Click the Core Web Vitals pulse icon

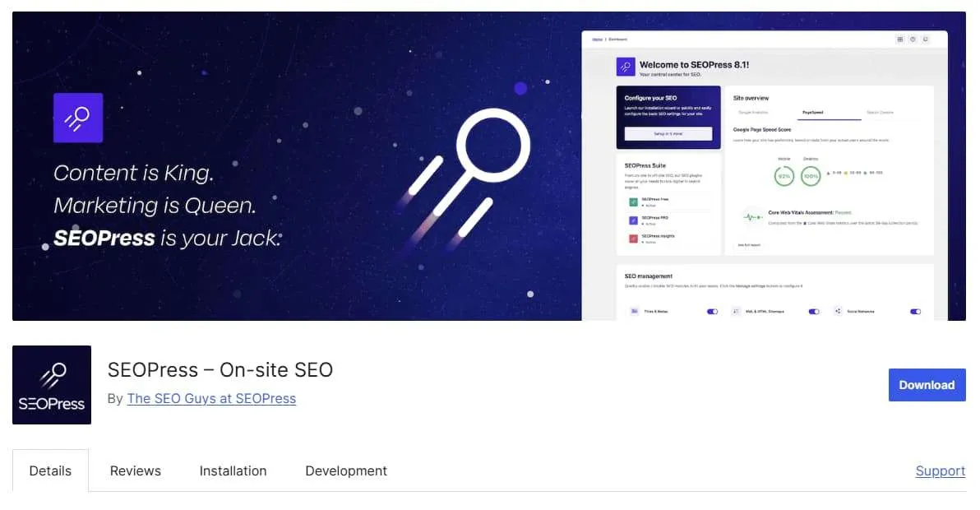(752, 217)
